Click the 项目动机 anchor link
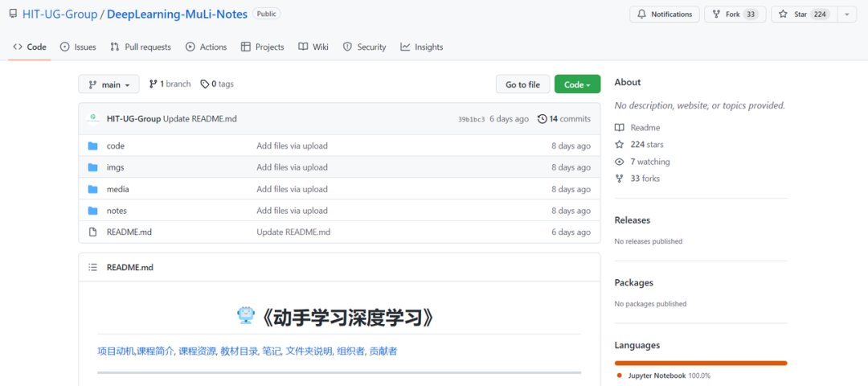This screenshot has width=868, height=386. (x=116, y=351)
